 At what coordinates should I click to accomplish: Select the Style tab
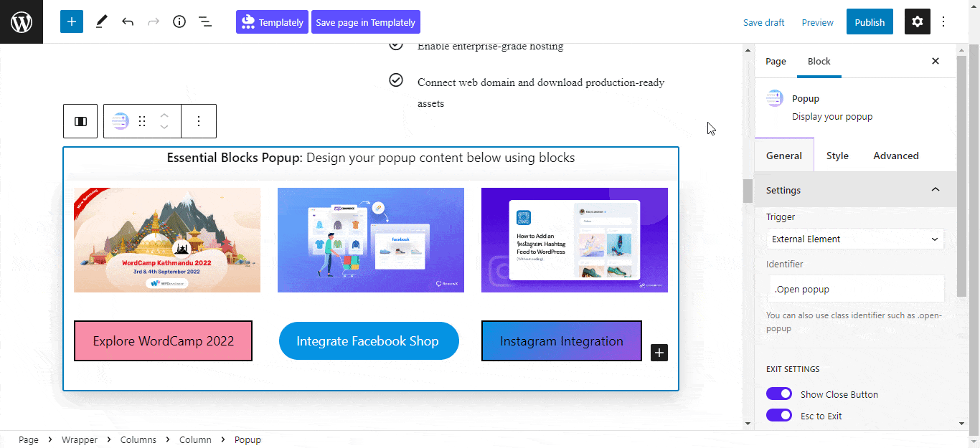coord(837,156)
